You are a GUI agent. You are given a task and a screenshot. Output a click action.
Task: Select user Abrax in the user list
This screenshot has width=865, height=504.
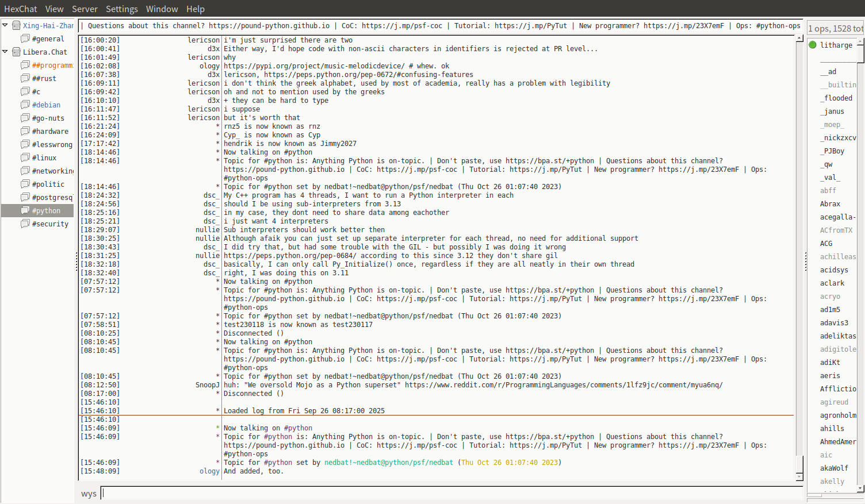830,204
